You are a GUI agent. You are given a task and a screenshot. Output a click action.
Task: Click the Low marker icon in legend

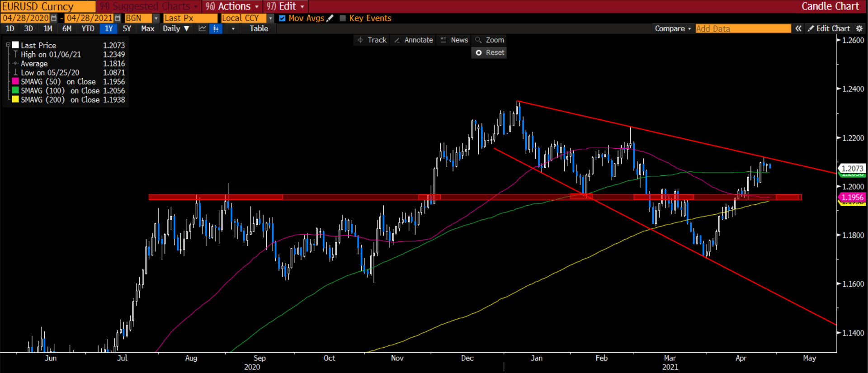[15, 72]
